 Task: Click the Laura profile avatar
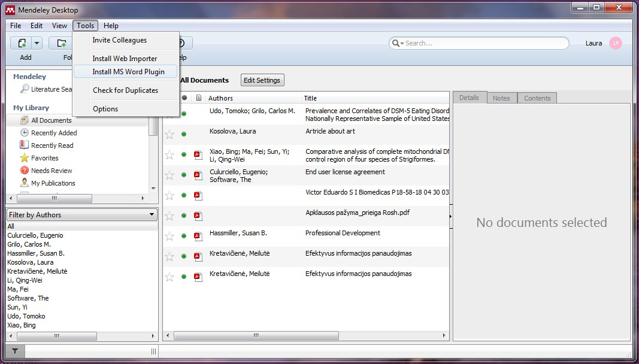(x=616, y=43)
